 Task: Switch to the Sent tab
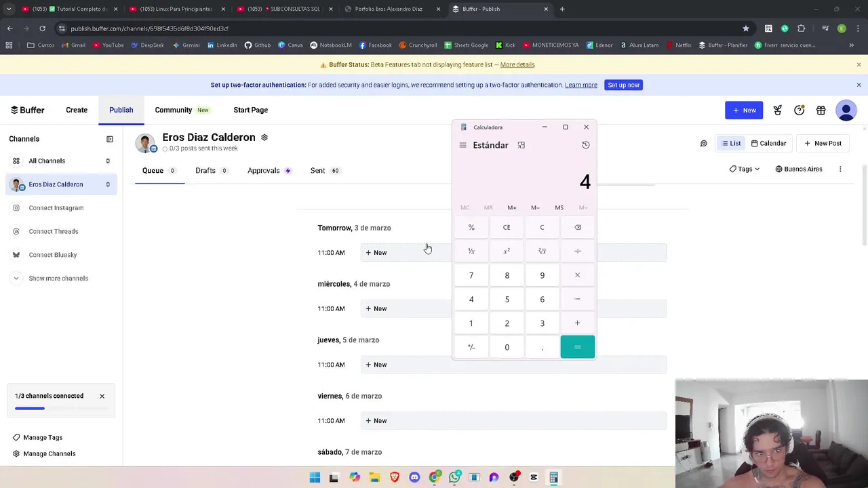(325, 171)
